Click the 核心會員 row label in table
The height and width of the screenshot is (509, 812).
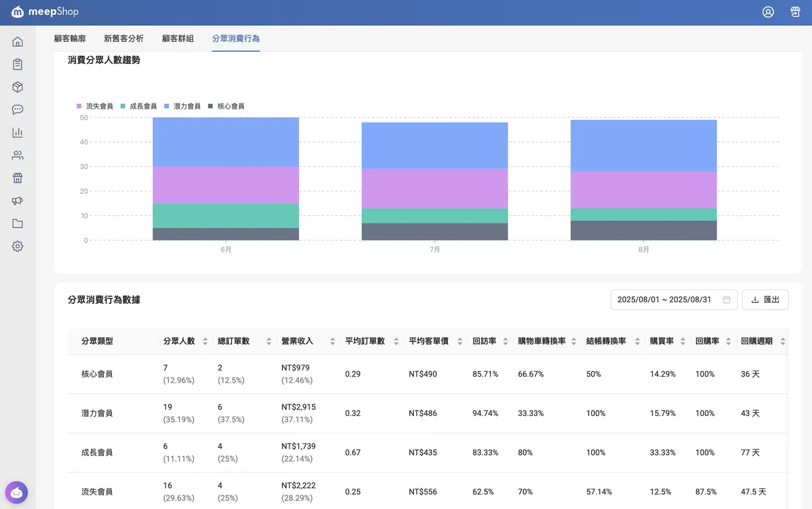point(97,374)
